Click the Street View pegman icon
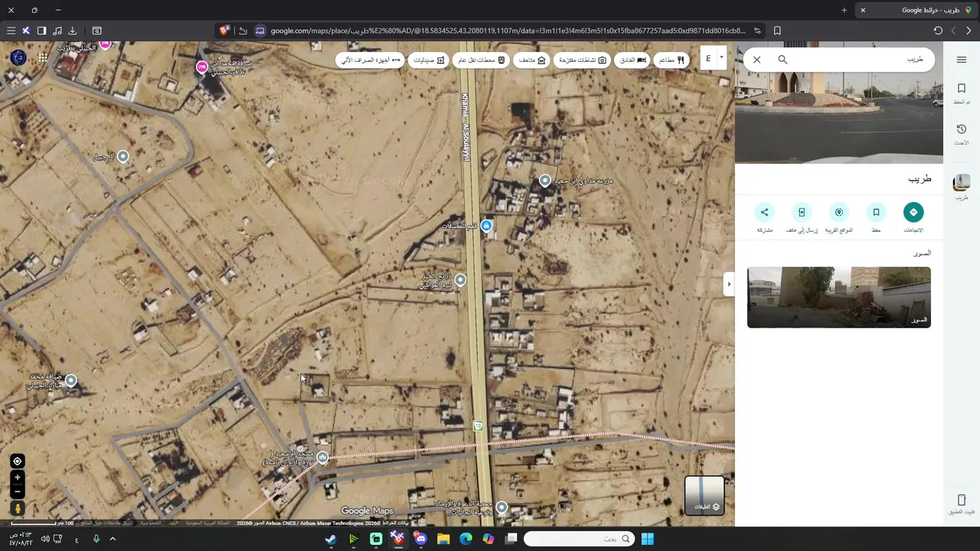 [17, 509]
